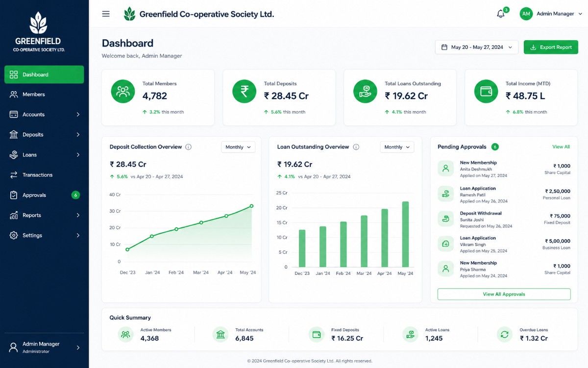Select Dashboard in the sidebar
The height and width of the screenshot is (368, 588).
coord(44,74)
